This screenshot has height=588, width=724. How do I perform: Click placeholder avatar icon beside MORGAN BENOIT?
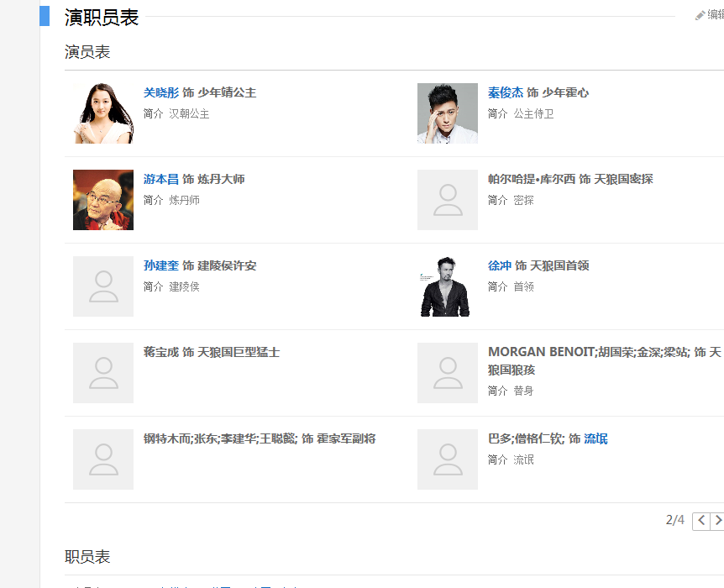[x=448, y=373]
